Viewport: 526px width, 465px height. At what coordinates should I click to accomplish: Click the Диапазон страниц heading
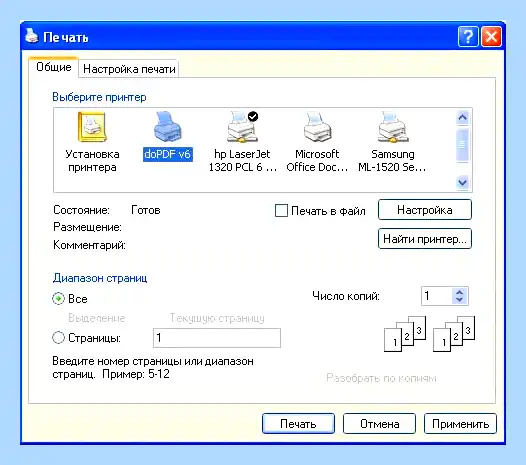(100, 278)
